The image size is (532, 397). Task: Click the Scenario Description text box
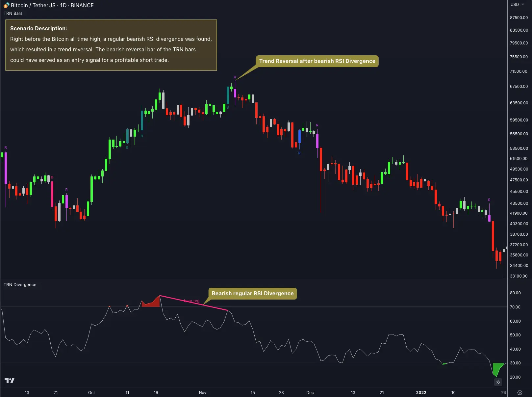pyautogui.click(x=111, y=45)
